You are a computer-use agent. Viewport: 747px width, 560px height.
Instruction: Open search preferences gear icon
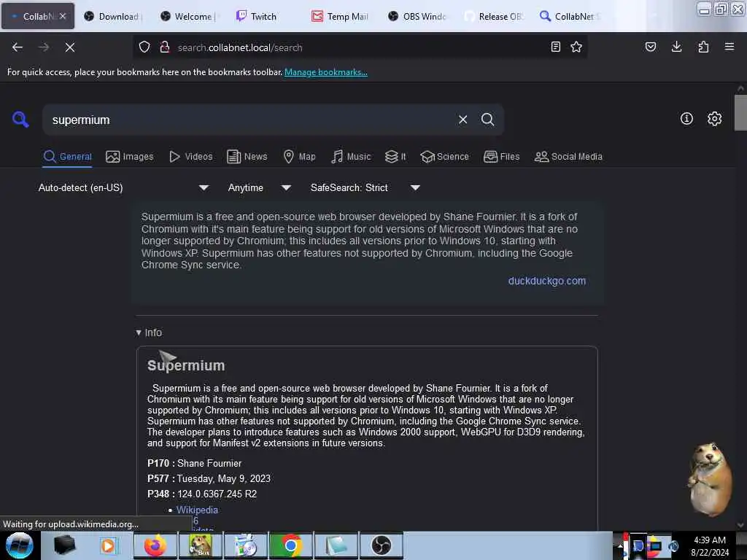tap(714, 119)
